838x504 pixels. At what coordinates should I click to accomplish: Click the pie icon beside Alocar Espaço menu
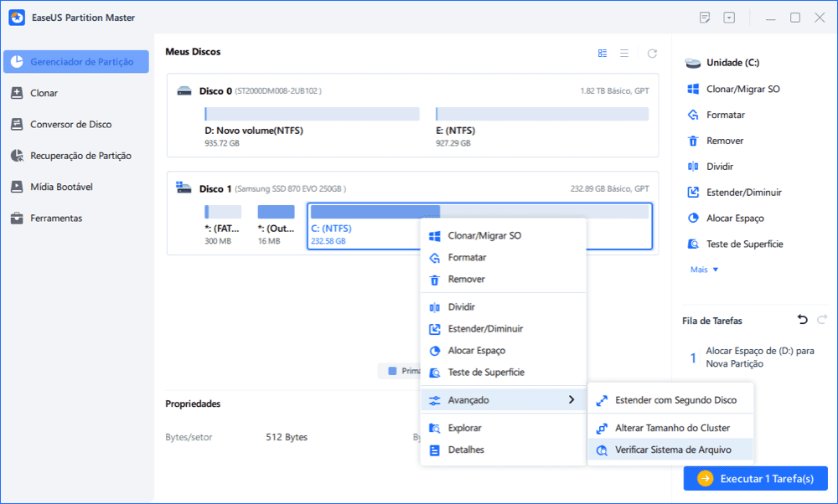pyautogui.click(x=435, y=351)
